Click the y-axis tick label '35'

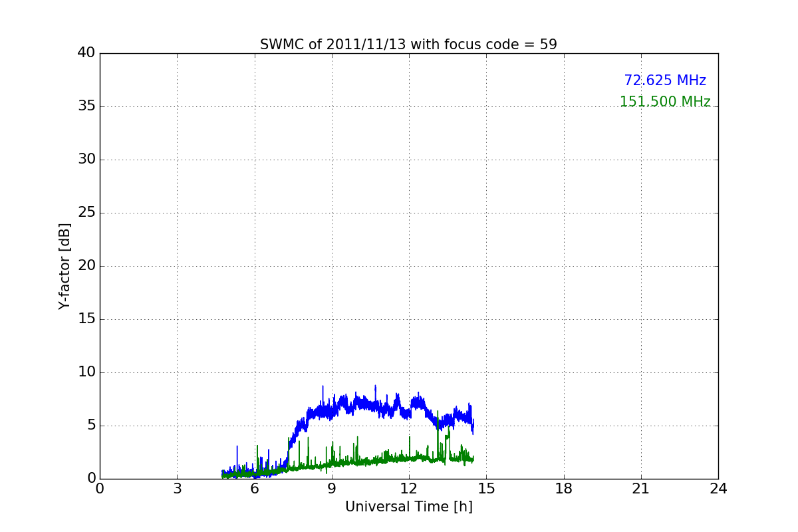[x=86, y=106]
